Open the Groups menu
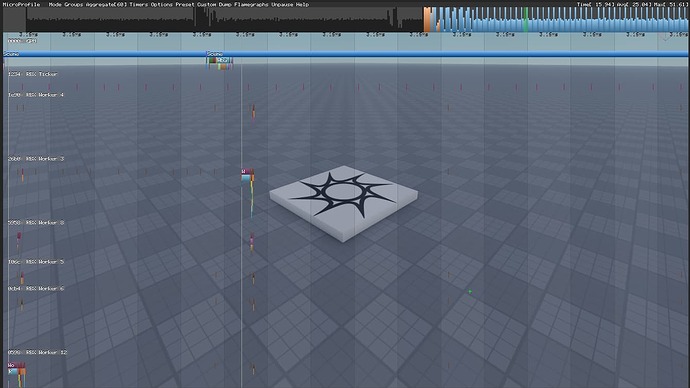Image resolution: width=690 pixels, height=388 pixels. pos(73,4)
